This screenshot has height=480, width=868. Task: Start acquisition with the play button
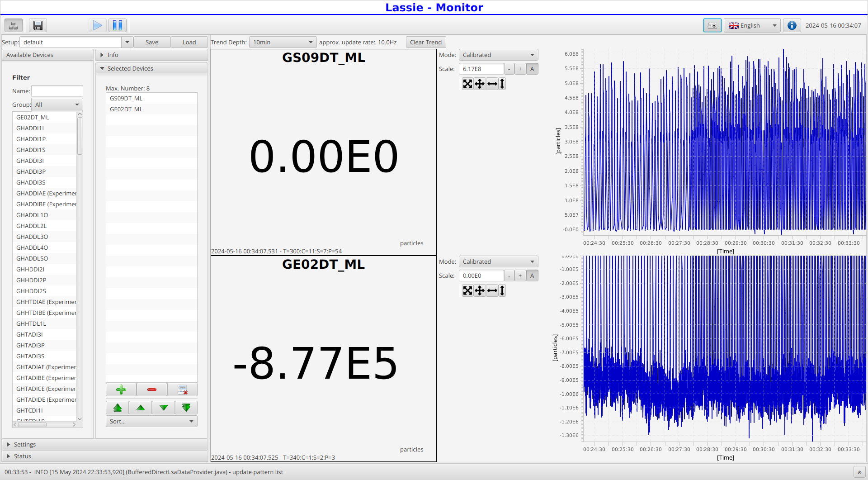pyautogui.click(x=97, y=25)
